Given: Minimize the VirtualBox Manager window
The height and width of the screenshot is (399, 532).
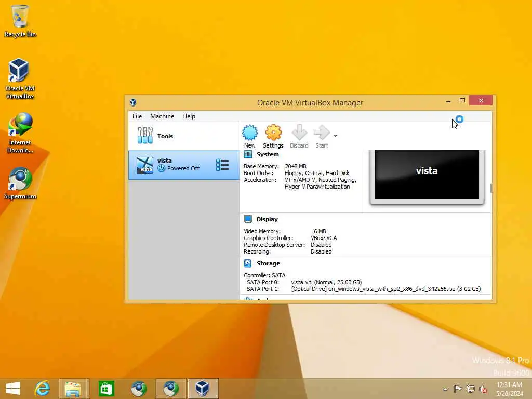Looking at the screenshot, I should click(448, 101).
